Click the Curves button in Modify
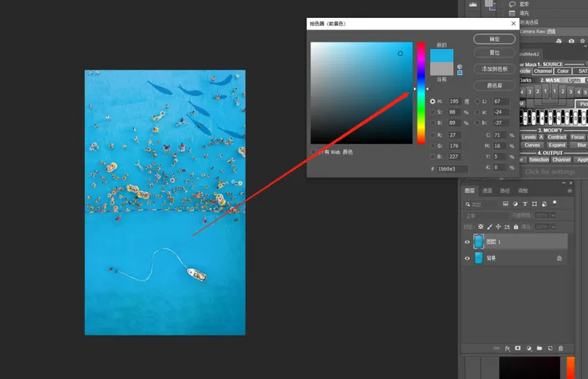The height and width of the screenshot is (379, 588). (x=532, y=145)
